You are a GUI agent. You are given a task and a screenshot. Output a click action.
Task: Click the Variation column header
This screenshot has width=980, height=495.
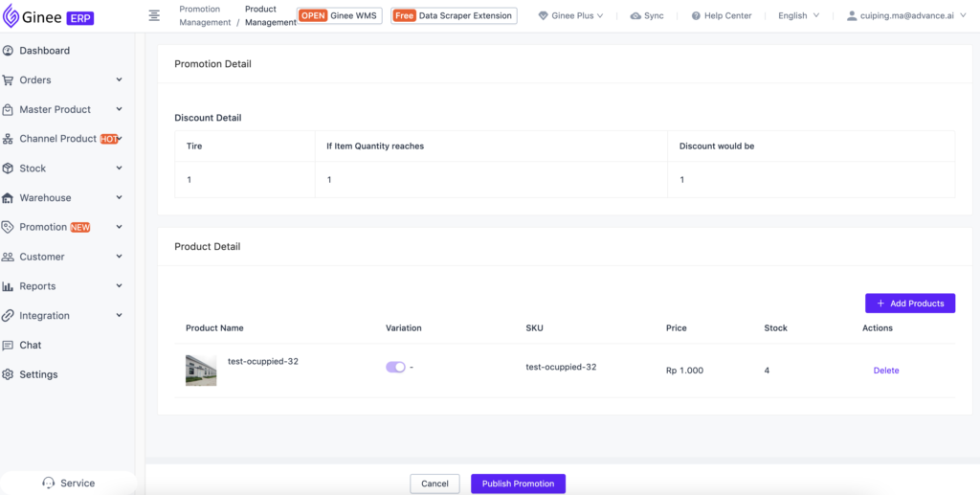point(404,328)
